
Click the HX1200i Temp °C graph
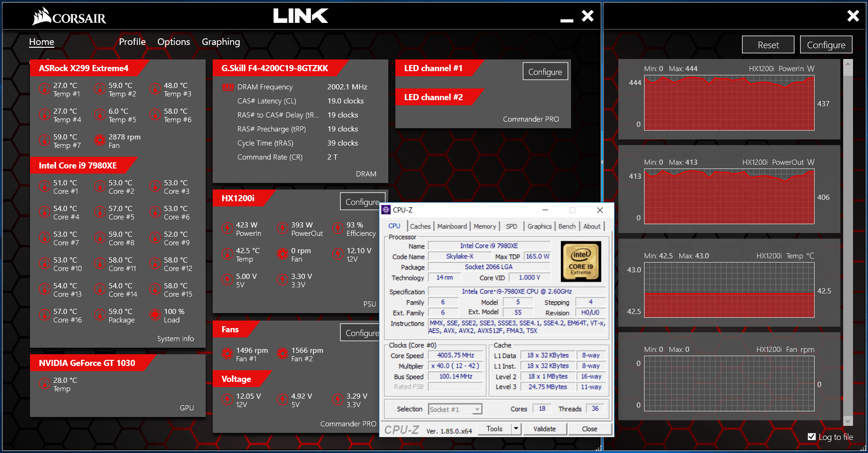tap(729, 290)
